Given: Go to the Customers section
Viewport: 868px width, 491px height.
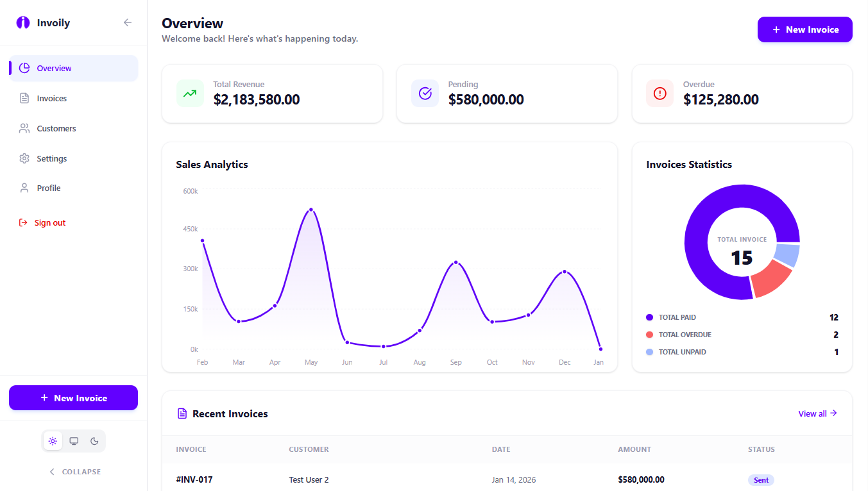Looking at the screenshot, I should point(56,129).
